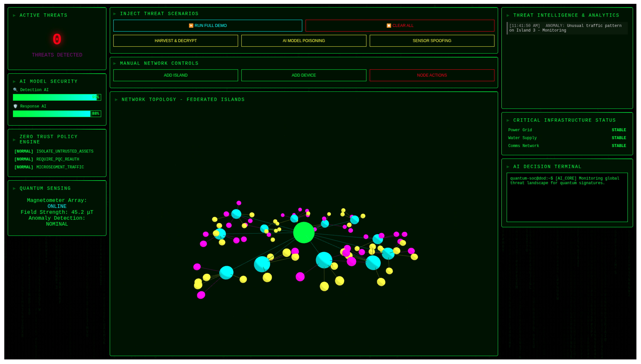Click the topmost magenta node in topology

click(x=239, y=203)
